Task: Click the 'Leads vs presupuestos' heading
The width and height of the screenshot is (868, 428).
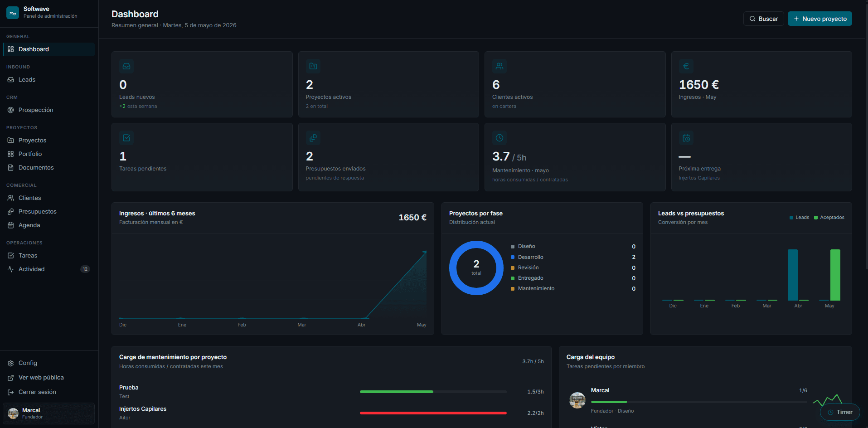Action: 691,214
